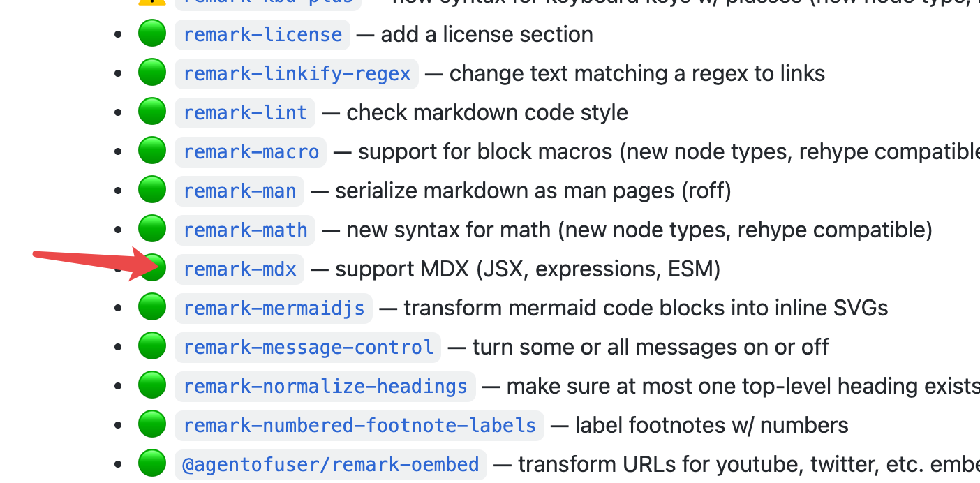Click the green indicator for @agentofuser/remark-oembed
This screenshot has height=483, width=980.
151,463
